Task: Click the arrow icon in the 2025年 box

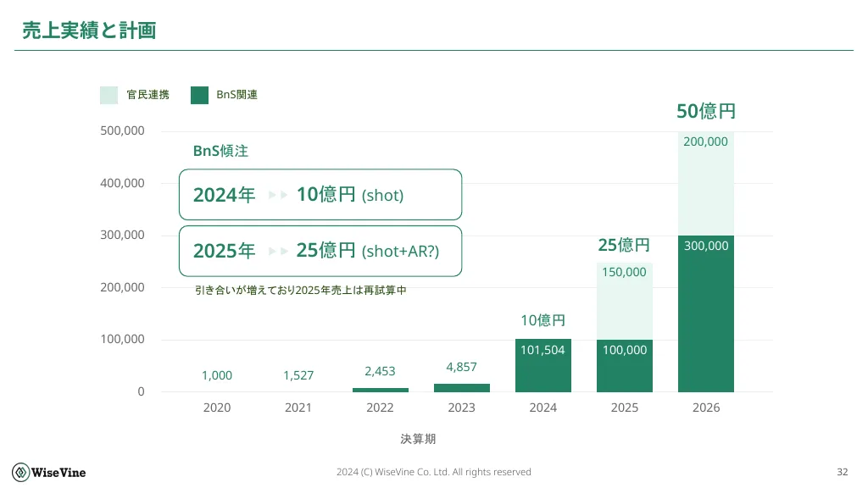Action: pyautogui.click(x=278, y=251)
